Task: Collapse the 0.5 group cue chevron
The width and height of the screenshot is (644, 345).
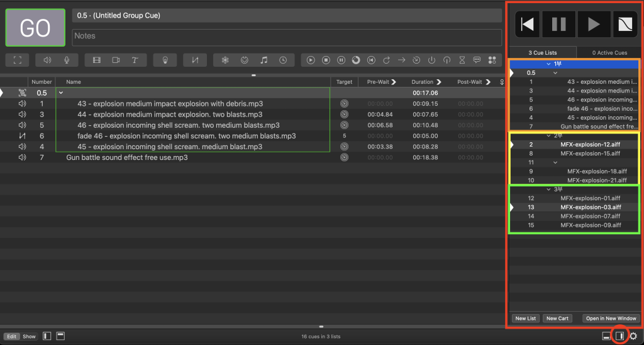Action: pyautogui.click(x=61, y=93)
